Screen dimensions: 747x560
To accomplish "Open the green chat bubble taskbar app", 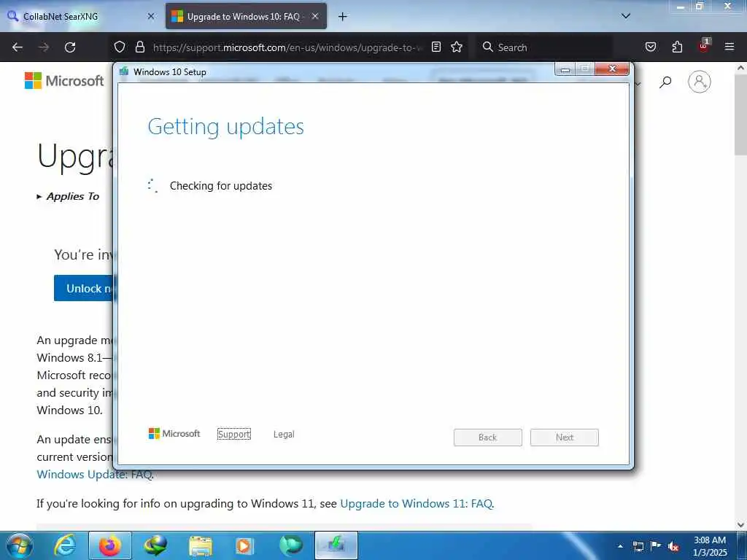I will (x=290, y=545).
